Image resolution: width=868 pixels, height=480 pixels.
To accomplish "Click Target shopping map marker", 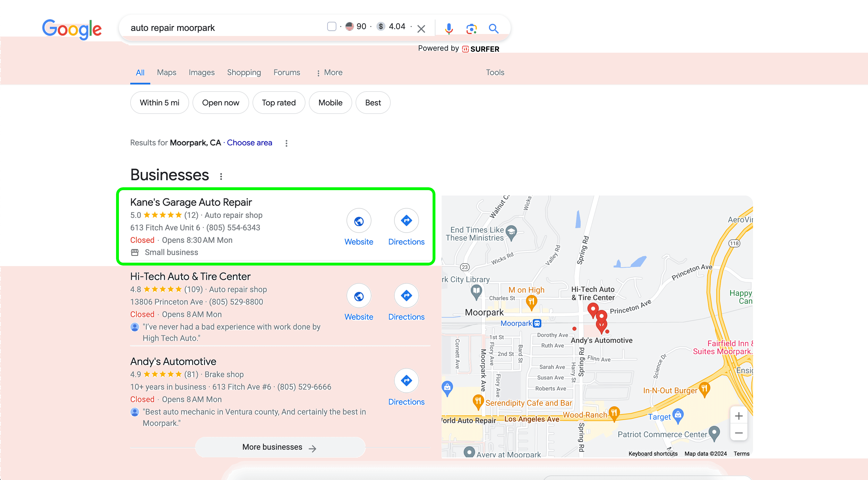I will pos(678,415).
